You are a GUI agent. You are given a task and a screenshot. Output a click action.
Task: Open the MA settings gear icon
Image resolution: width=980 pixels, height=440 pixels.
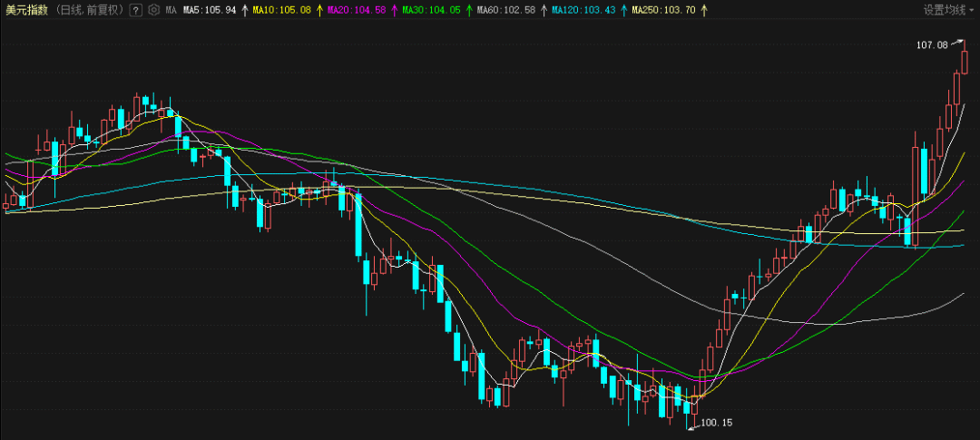[154, 10]
